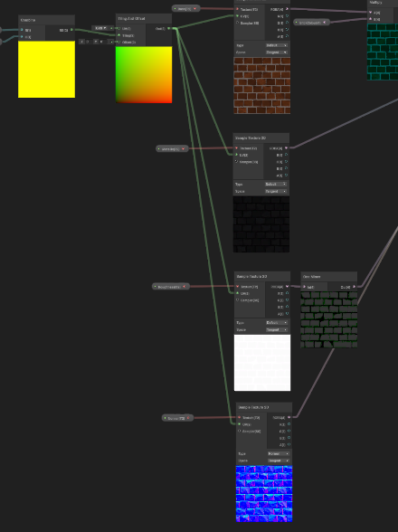Click the Offset input port on Tiling And Offset

pyautogui.click(x=118, y=42)
